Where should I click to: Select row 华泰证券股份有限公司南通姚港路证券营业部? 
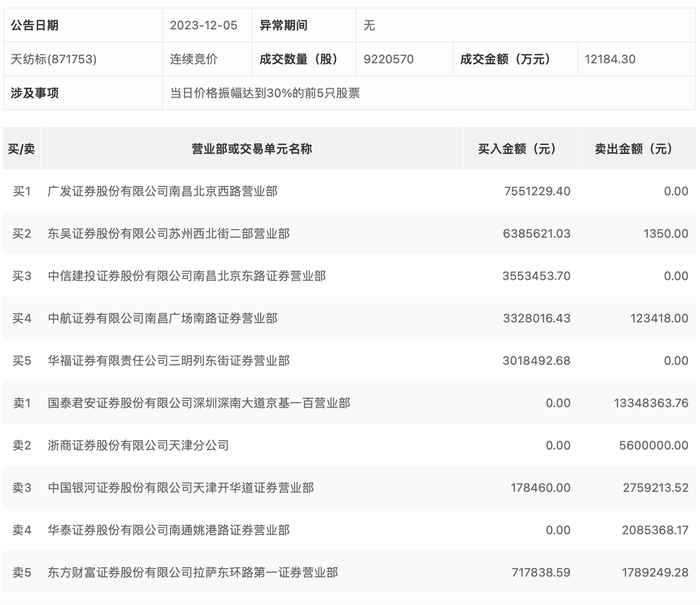pos(350,530)
